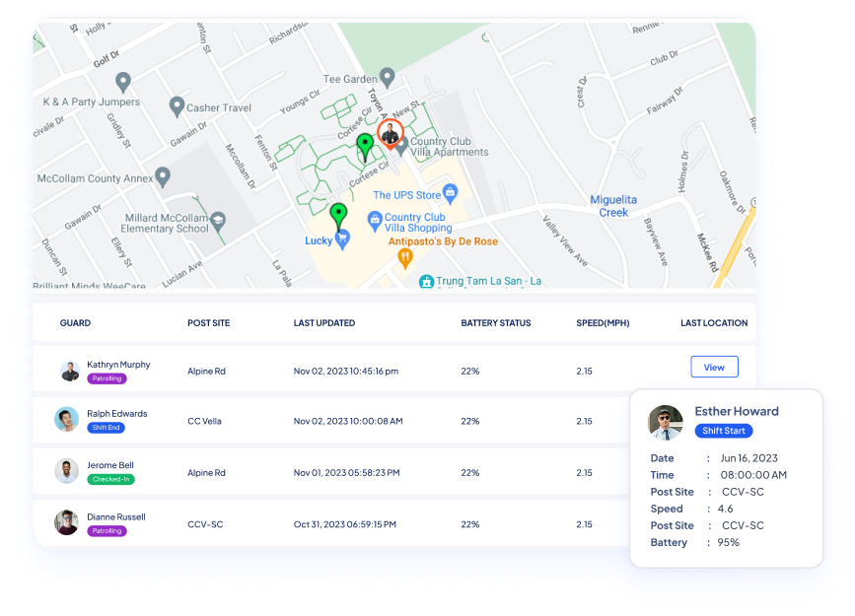Click Ralph Edwards' profile picture
The image size is (855, 616).
66,421
